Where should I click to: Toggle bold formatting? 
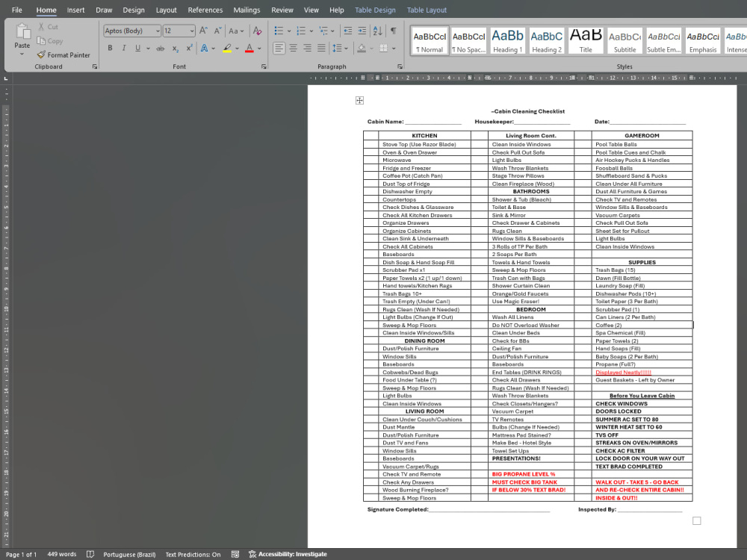click(110, 48)
